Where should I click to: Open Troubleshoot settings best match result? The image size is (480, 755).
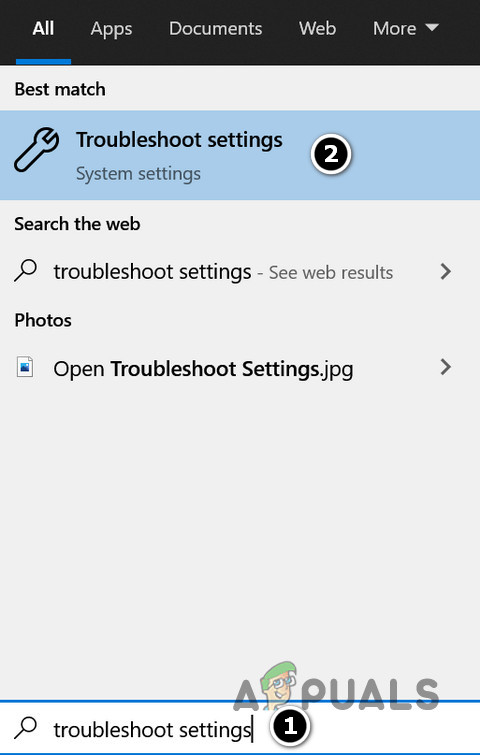click(x=240, y=155)
